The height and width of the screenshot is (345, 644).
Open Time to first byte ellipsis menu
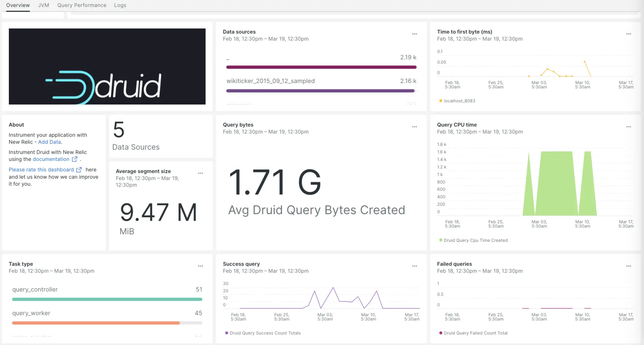(x=628, y=34)
